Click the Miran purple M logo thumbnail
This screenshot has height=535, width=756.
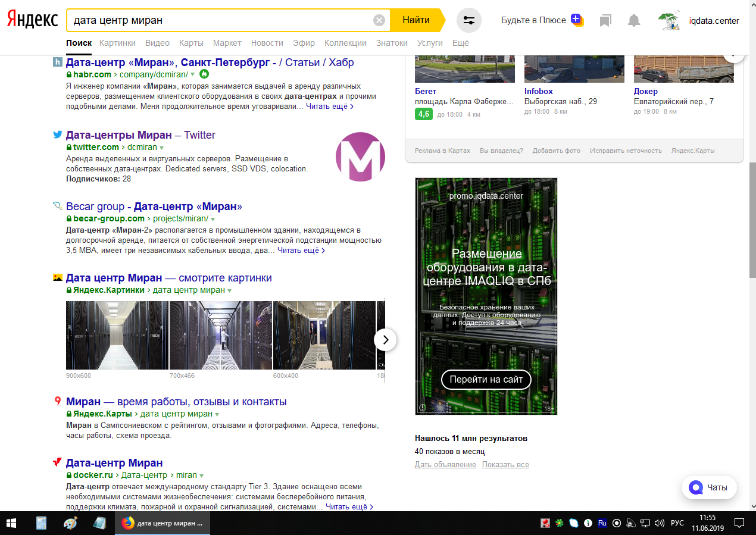pyautogui.click(x=360, y=157)
